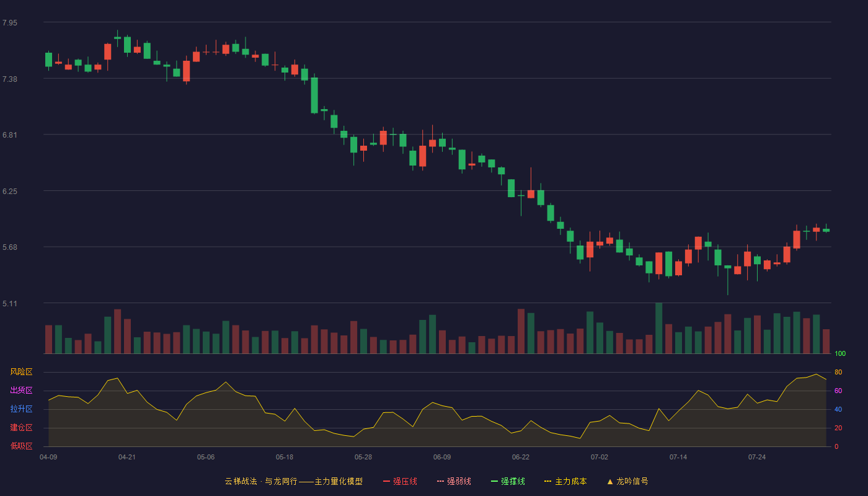Click the orange 80 indicator axis value
868x496 pixels.
pyautogui.click(x=838, y=372)
